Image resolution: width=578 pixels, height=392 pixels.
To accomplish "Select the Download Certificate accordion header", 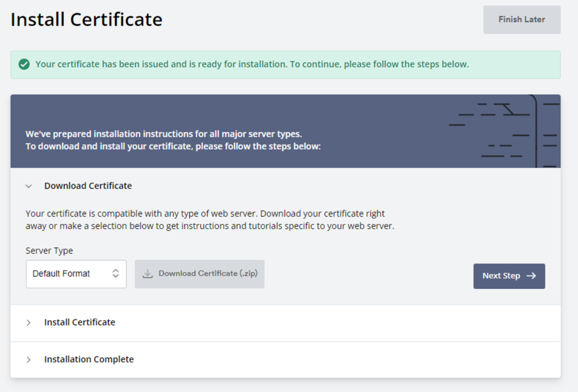I will (x=88, y=186).
